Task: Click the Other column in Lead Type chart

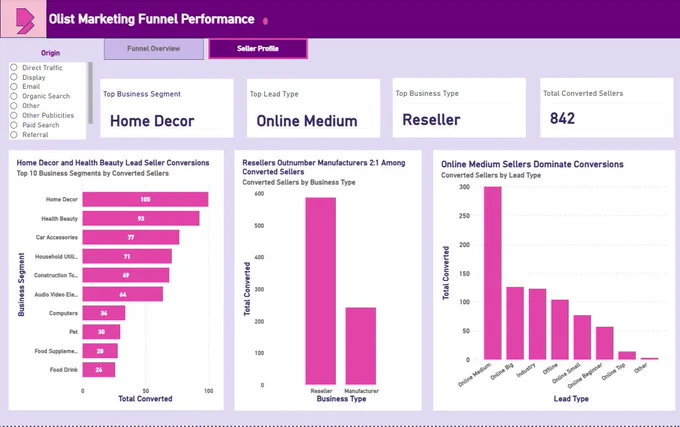Action: [x=650, y=359]
